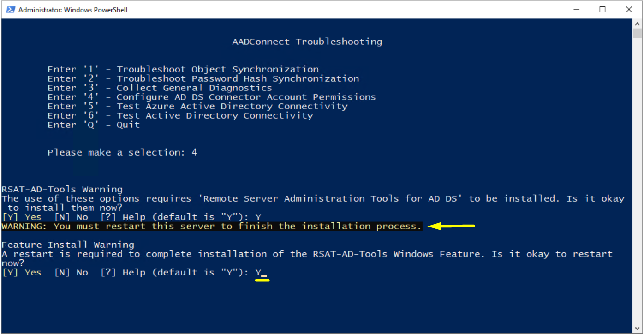Close the Administrator PowerShell window
The image size is (644, 335).
(629, 9)
